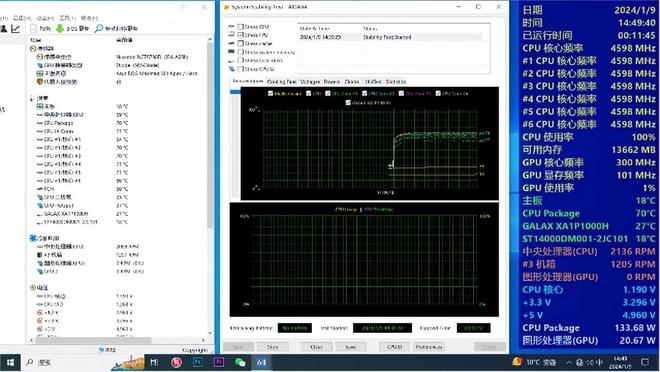660x372 pixels.
Task: Open Photoshop from the taskbar
Action: (197, 362)
